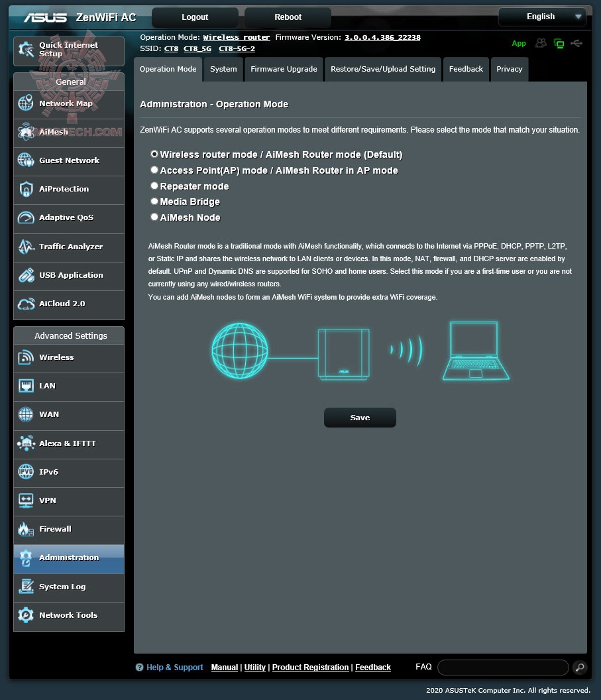Click the Alexa & IFTTT icon
Screen dimensions: 601x700
pyautogui.click(x=26, y=443)
